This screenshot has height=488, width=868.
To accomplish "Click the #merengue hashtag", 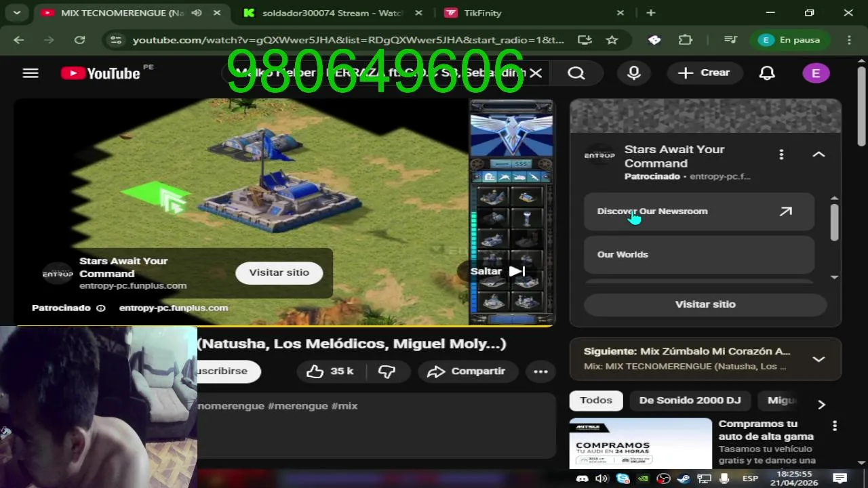I will 298,405.
